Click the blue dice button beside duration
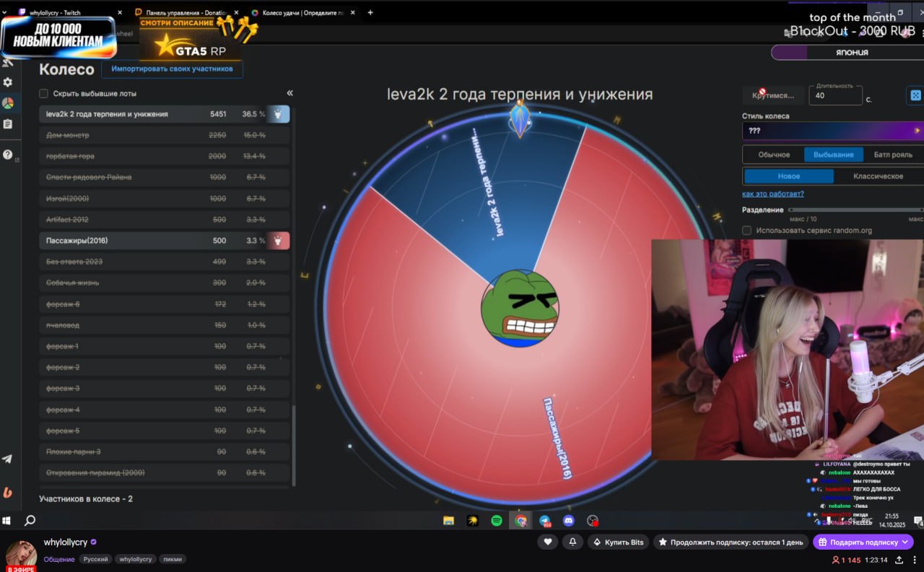 pos(915,95)
